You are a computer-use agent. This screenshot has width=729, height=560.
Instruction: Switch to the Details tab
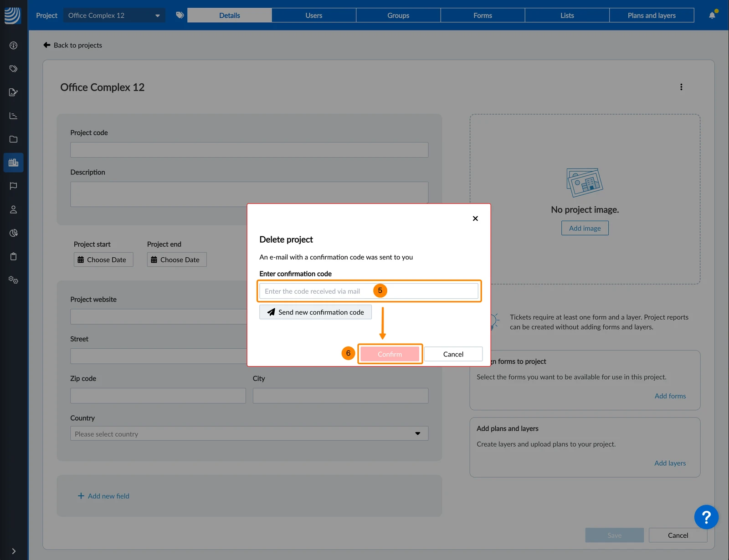pyautogui.click(x=230, y=15)
